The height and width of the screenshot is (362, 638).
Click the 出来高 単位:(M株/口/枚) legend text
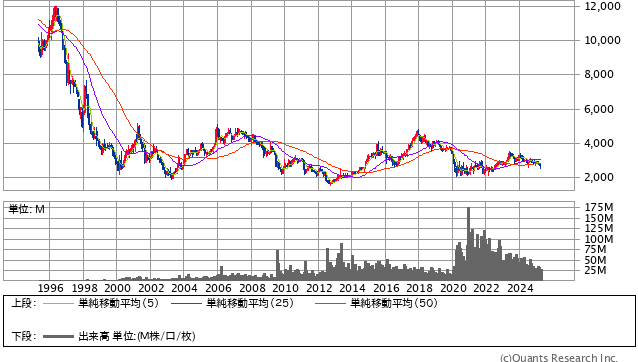click(137, 336)
